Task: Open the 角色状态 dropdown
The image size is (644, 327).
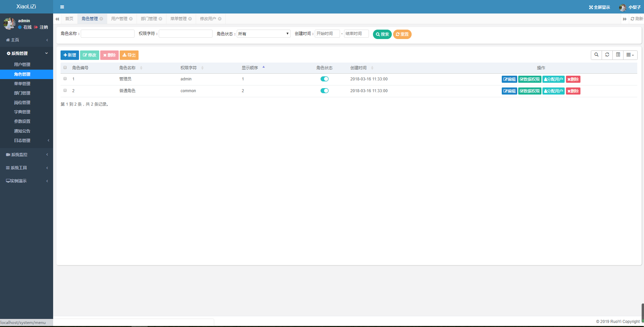Action: (x=264, y=34)
